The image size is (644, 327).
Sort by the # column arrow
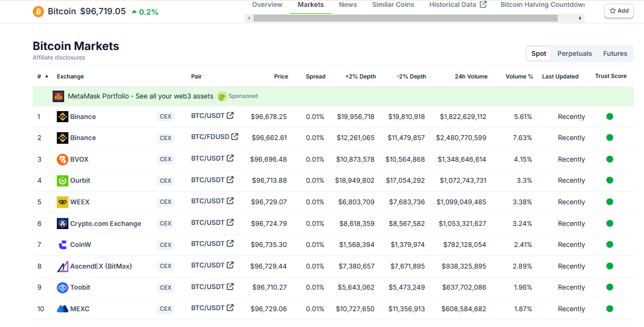[x=47, y=76]
